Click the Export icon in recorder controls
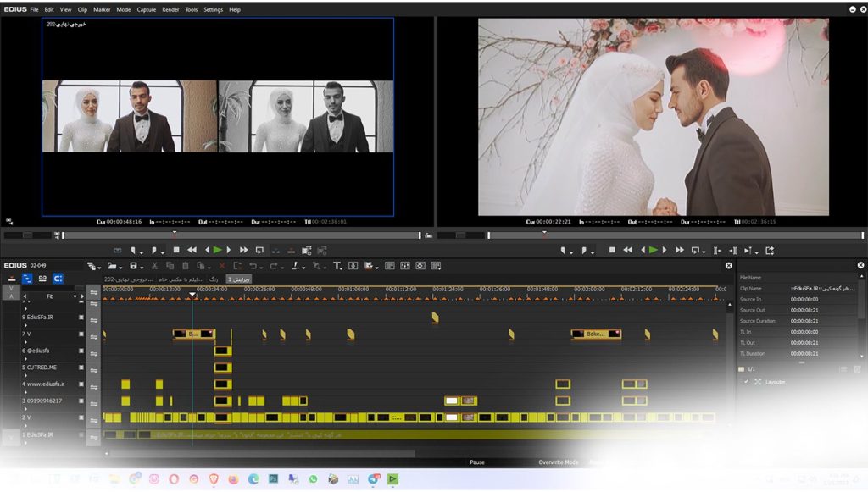Image resolution: width=868 pixels, height=492 pixels. 770,251
